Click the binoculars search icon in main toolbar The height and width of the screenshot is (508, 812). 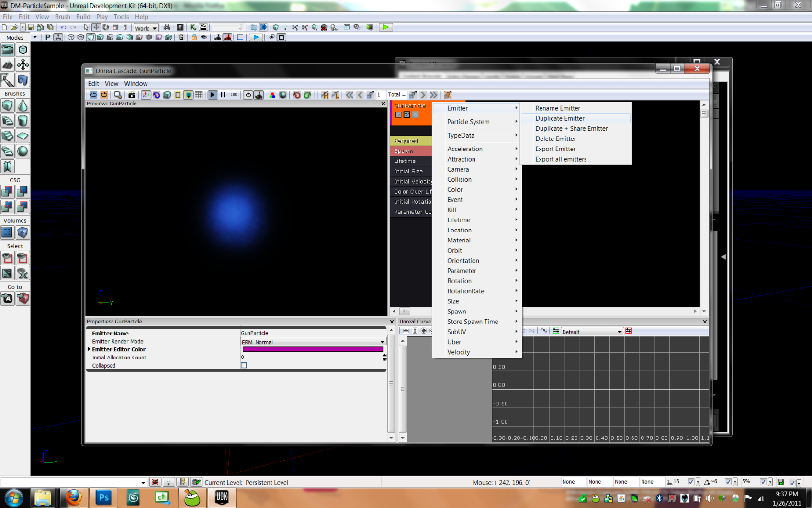click(x=167, y=27)
